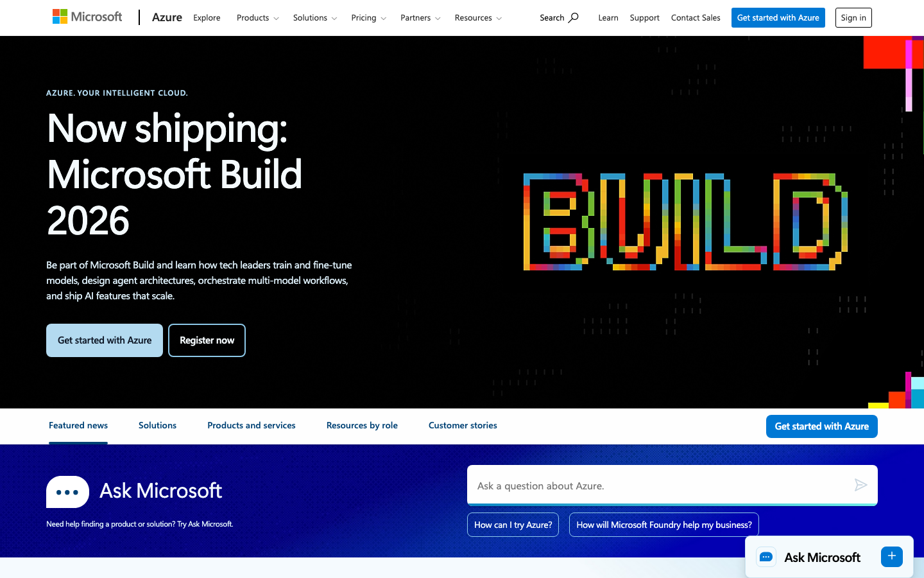The image size is (924, 578).
Task: Switch to Resources by role tab
Action: (362, 425)
